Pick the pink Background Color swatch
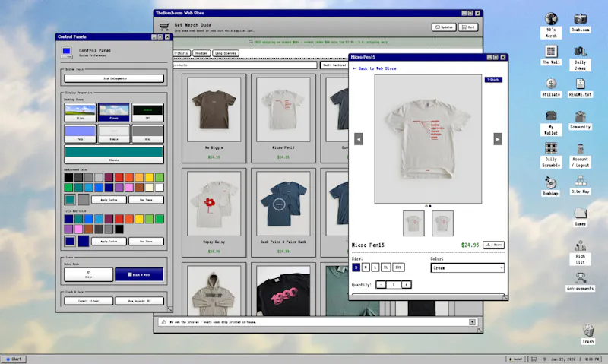The width and height of the screenshot is (608, 364). coord(129,188)
